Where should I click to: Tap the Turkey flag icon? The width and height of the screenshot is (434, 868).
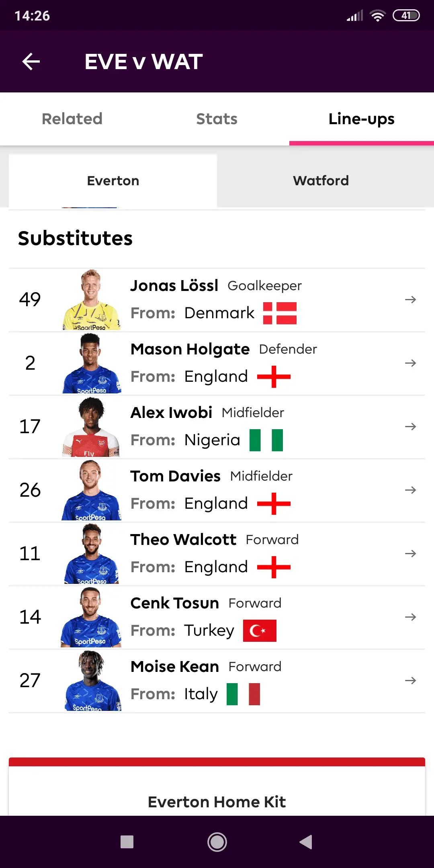260,631
